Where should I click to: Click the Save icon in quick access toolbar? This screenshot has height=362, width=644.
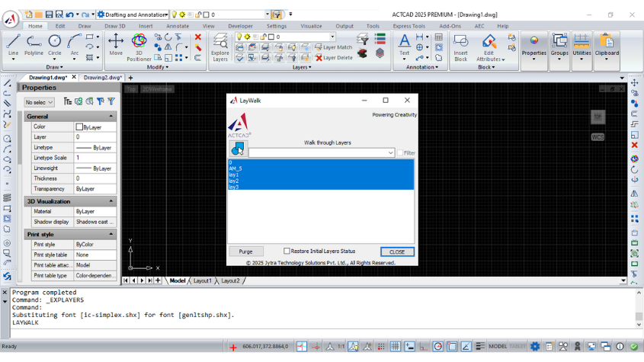[x=49, y=14]
